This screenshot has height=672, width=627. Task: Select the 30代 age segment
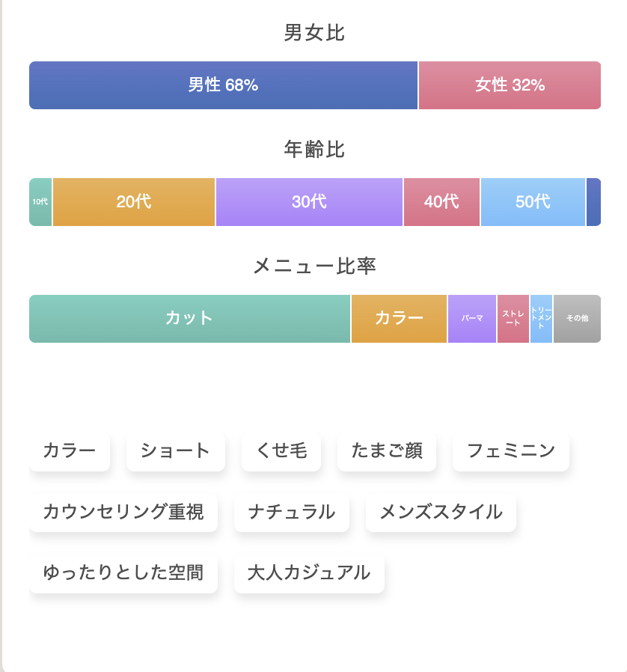pos(309,202)
